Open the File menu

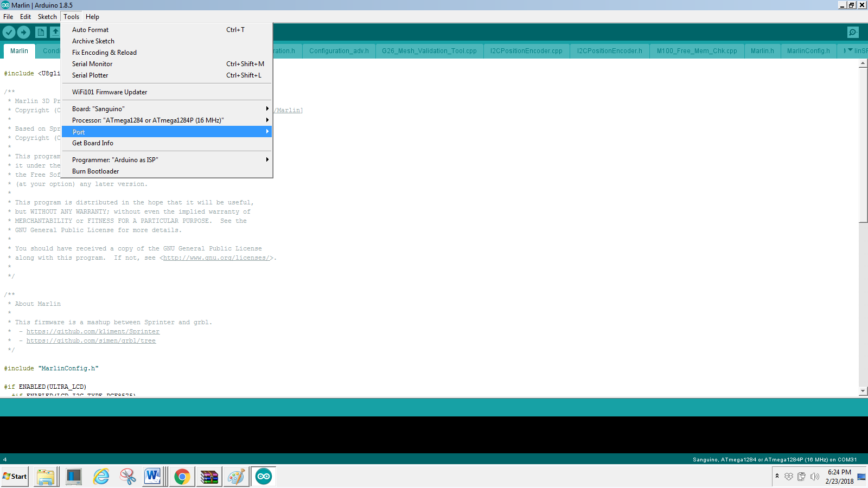pyautogui.click(x=8, y=17)
